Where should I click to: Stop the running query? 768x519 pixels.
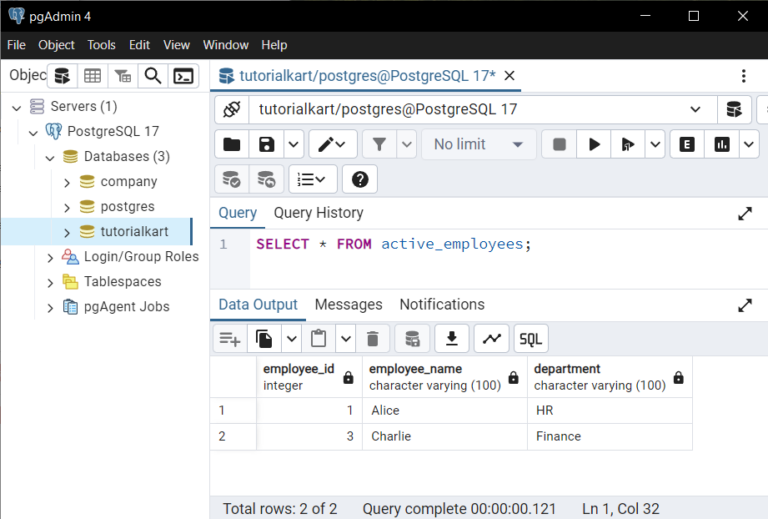click(559, 144)
